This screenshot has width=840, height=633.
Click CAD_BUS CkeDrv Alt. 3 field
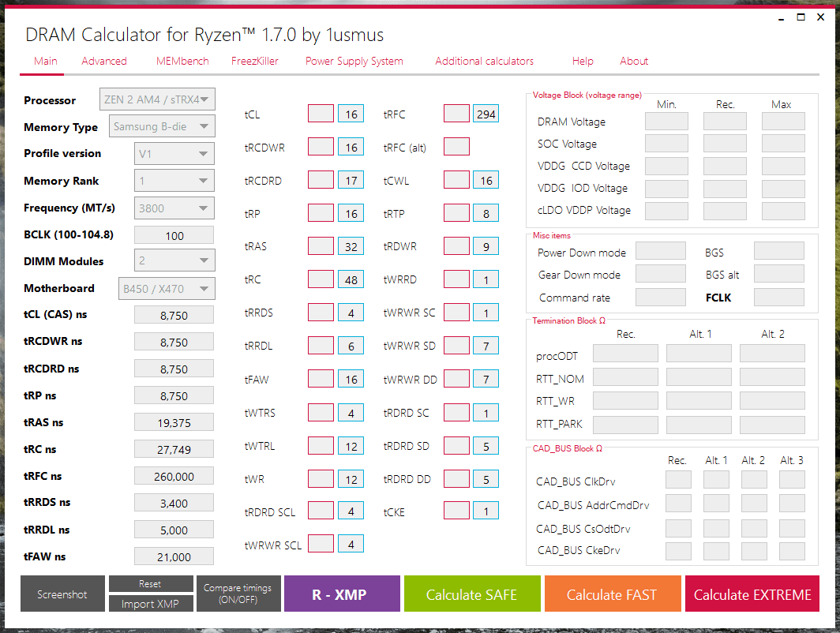pos(792,551)
